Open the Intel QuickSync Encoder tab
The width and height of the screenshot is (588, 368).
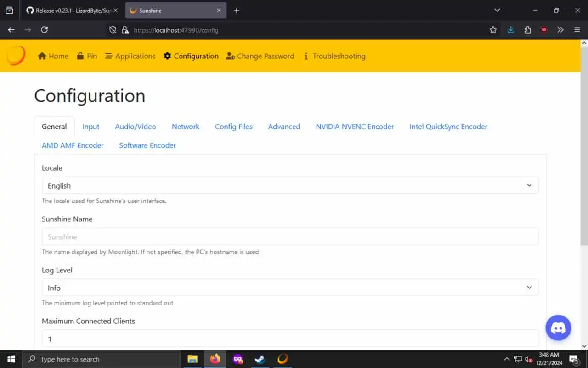tap(448, 126)
